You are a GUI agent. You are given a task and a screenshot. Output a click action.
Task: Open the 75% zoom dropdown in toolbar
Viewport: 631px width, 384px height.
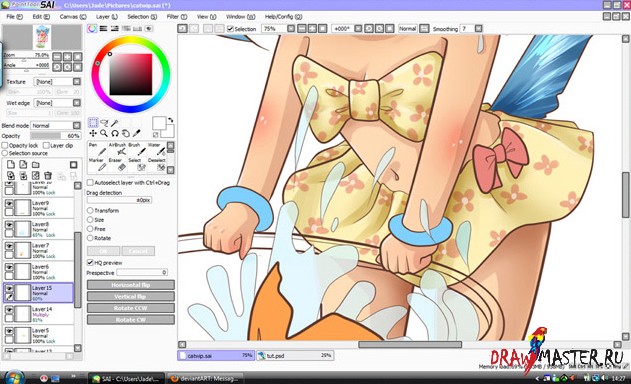[291, 29]
